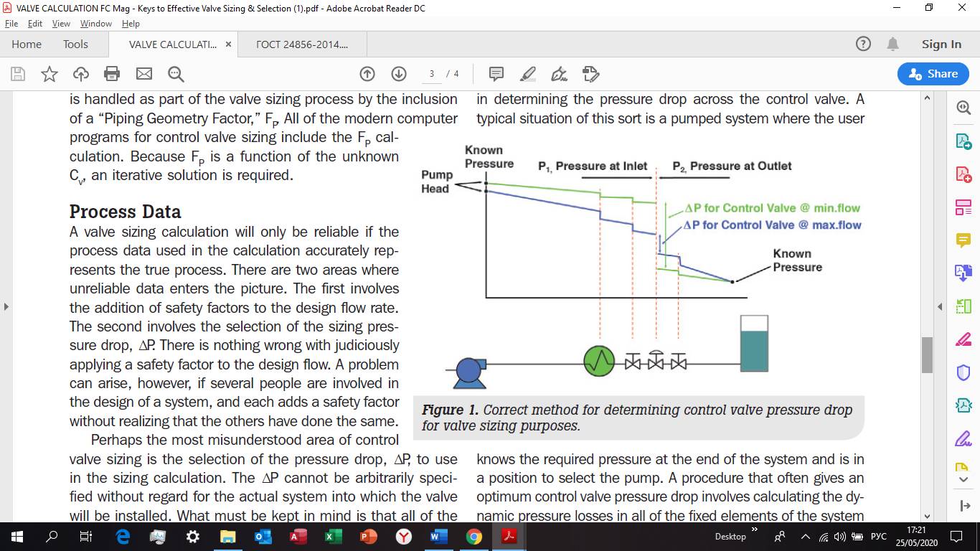The height and width of the screenshot is (551, 980).
Task: Switch to ГОСТ 24856-2014 document tab
Action: (302, 44)
